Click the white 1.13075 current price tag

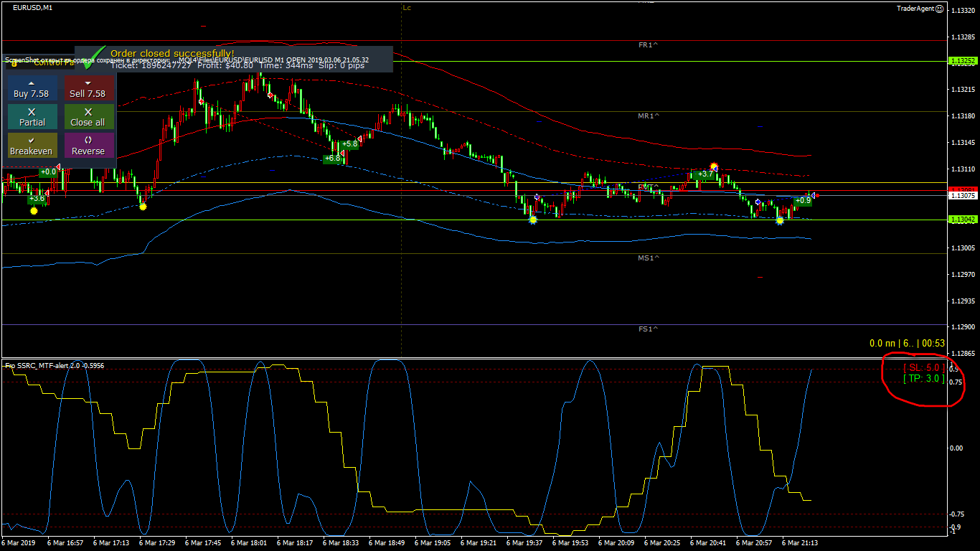pyautogui.click(x=962, y=195)
